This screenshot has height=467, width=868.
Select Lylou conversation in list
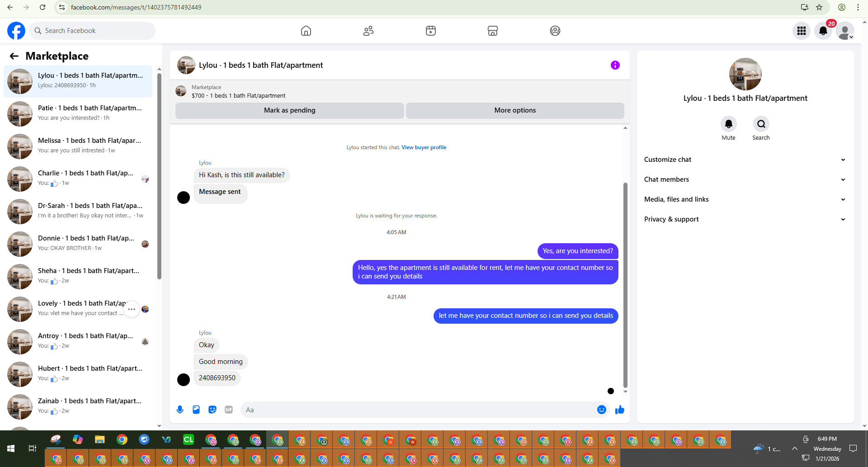point(78,81)
